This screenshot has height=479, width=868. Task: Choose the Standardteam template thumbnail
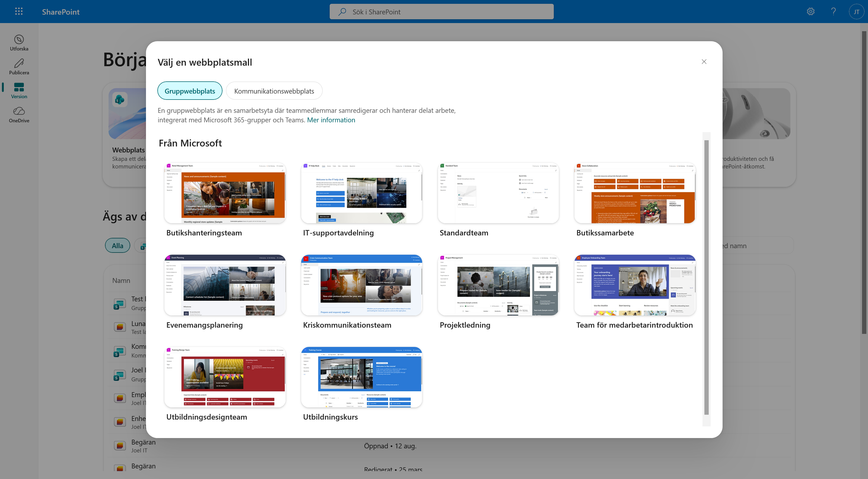click(498, 193)
